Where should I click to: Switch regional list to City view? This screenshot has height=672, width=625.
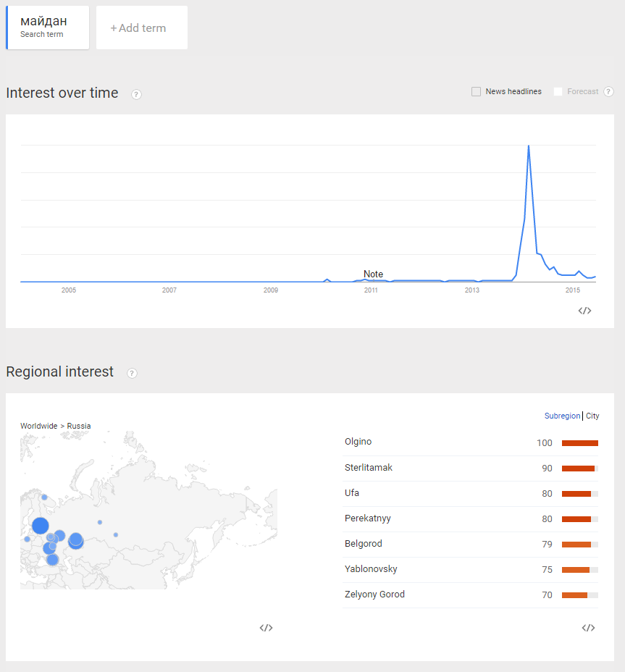tap(592, 416)
